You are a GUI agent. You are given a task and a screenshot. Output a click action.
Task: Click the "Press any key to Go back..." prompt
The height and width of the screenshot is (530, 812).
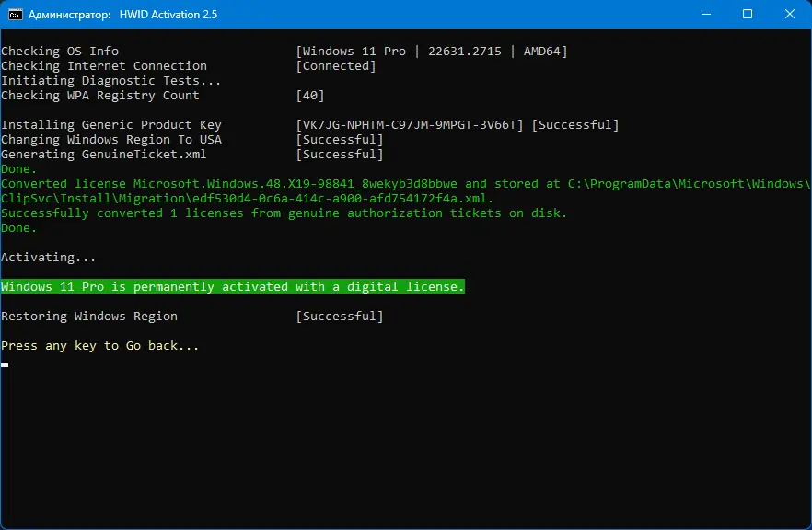point(100,346)
